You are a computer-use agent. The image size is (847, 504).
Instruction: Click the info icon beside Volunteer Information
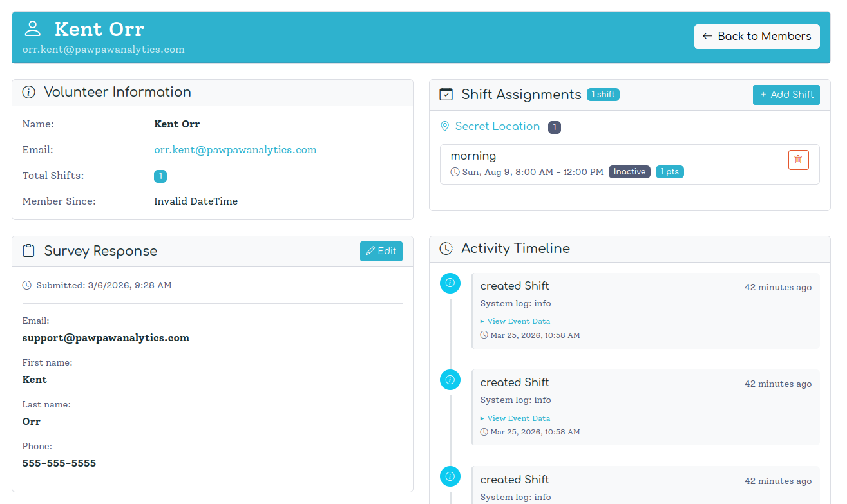click(x=28, y=92)
